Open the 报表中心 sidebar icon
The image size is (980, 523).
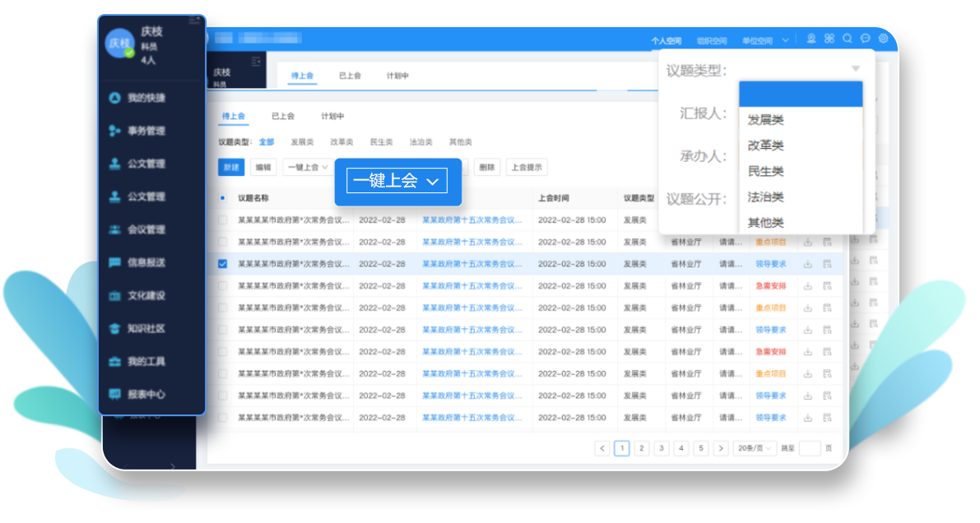(x=115, y=394)
